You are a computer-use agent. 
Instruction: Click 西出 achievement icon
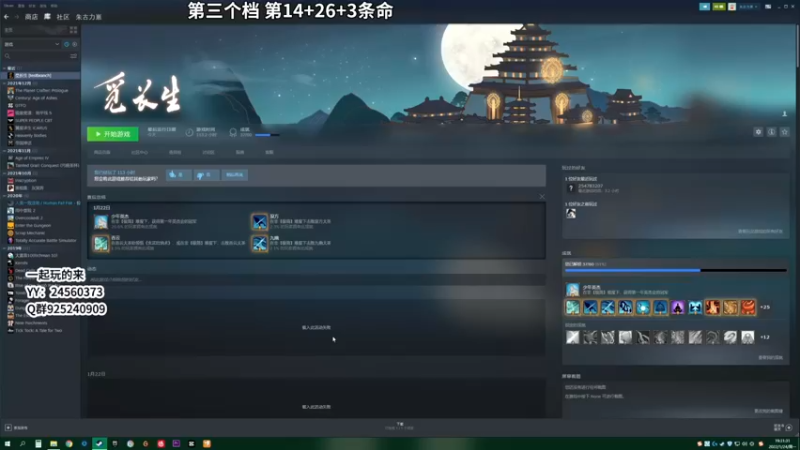[101, 243]
